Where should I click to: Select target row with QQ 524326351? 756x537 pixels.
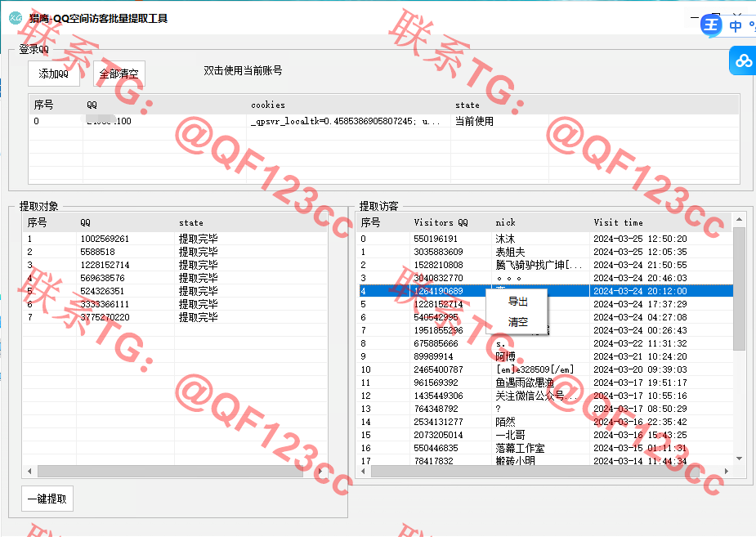pos(175,291)
